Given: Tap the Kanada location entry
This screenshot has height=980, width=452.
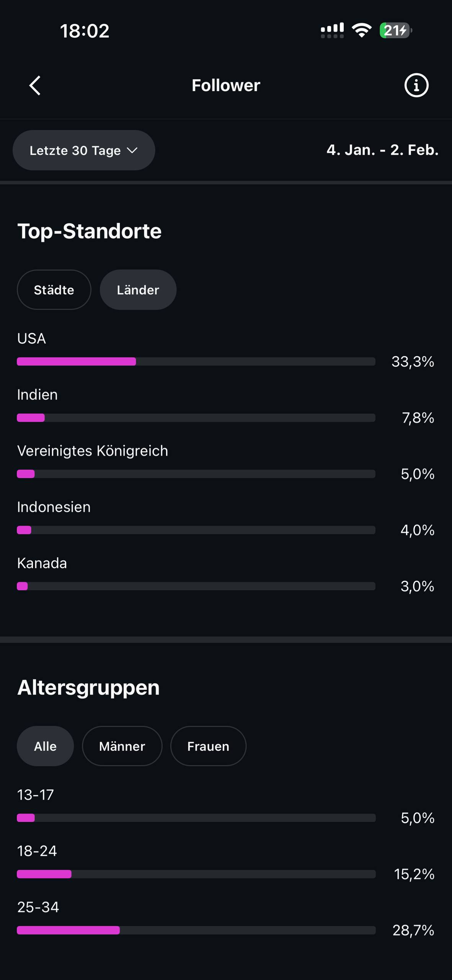Looking at the screenshot, I should (x=42, y=563).
